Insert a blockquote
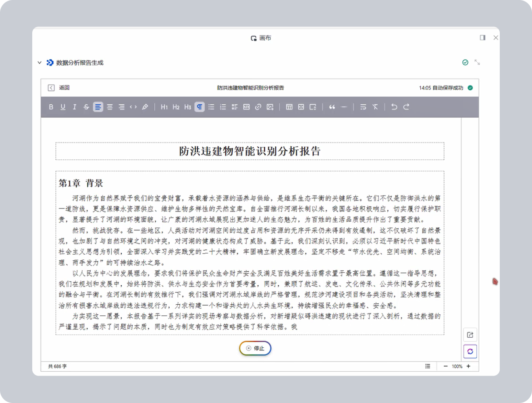Image resolution: width=532 pixels, height=403 pixels. click(x=332, y=107)
